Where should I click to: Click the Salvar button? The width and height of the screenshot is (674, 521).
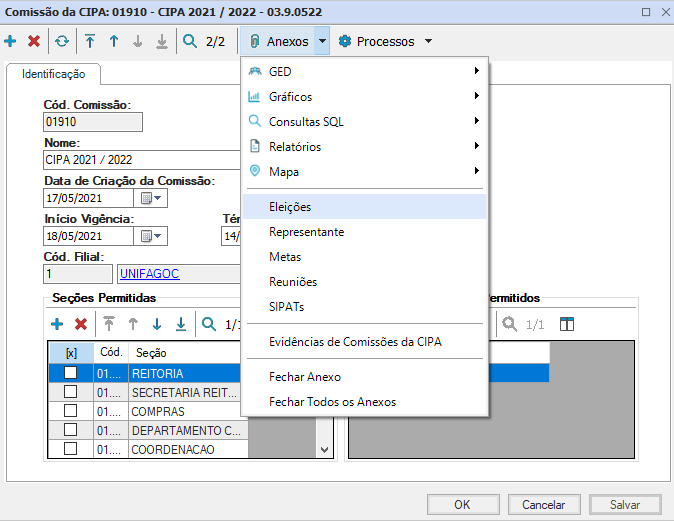(624, 505)
